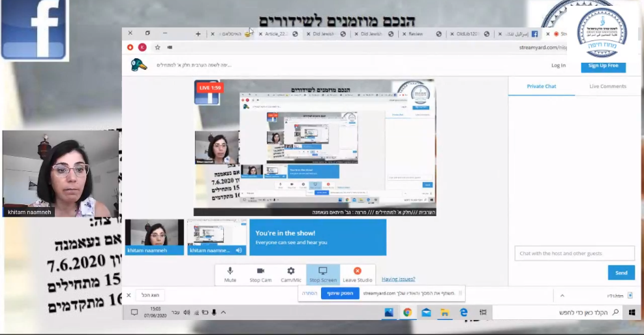
Task: Select khitam naamneh screen share thumbnail
Action: coord(217,237)
